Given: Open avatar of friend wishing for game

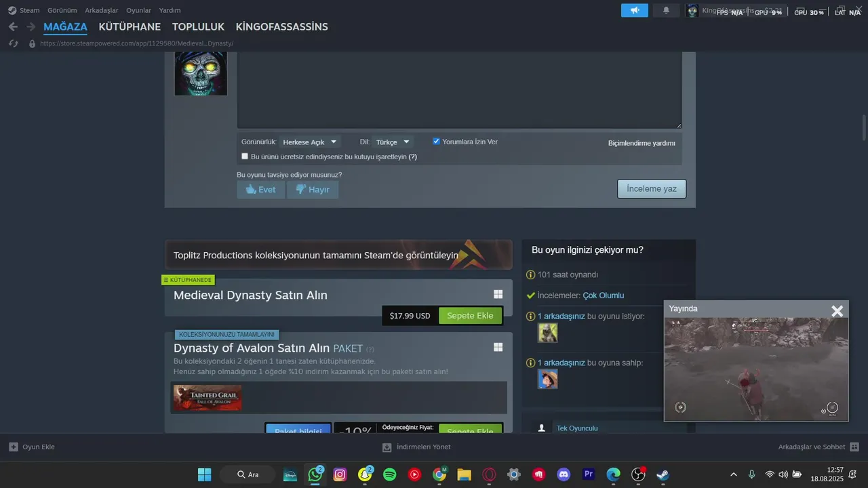Looking at the screenshot, I should tap(548, 332).
